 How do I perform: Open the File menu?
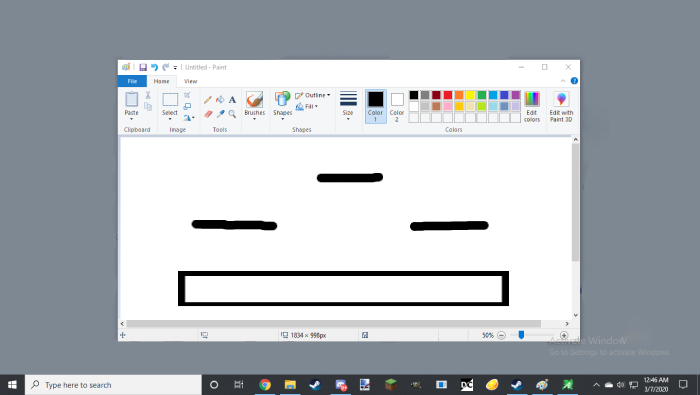point(132,81)
